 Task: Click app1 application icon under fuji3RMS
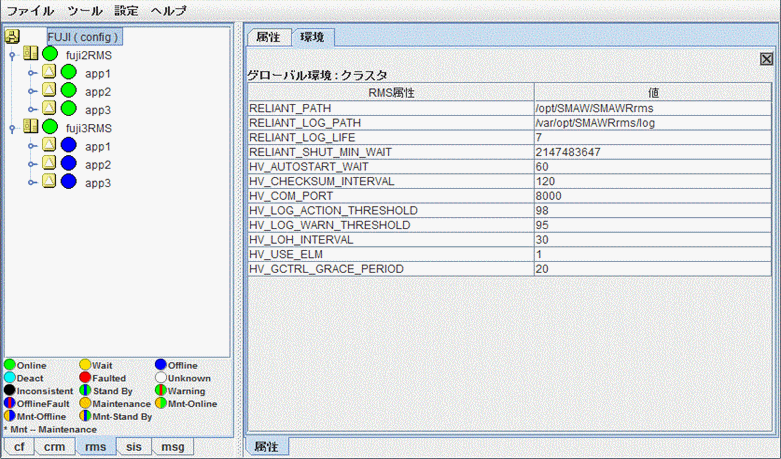[x=49, y=144]
